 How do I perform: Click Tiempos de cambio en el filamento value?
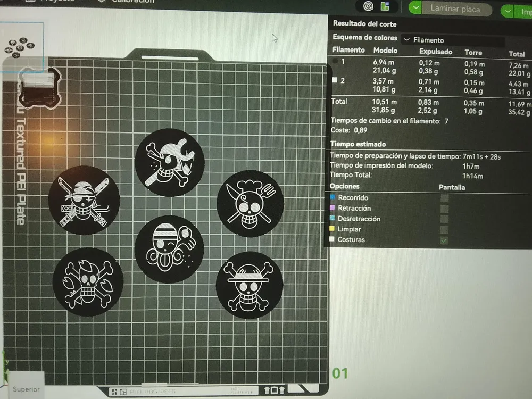point(446,121)
